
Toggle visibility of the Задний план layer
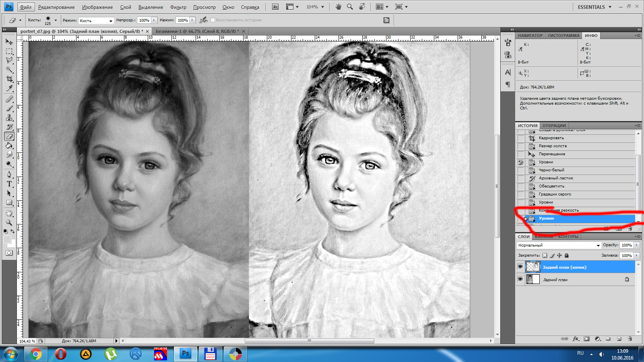520,279
